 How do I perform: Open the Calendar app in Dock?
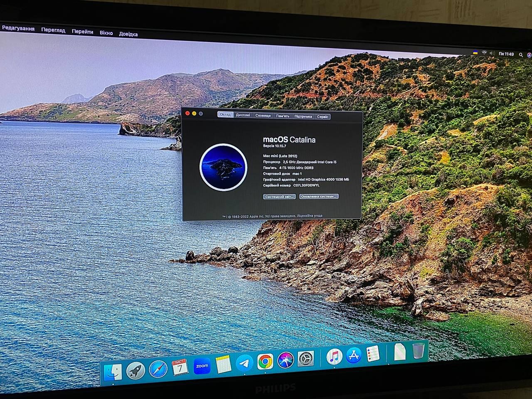(x=180, y=367)
